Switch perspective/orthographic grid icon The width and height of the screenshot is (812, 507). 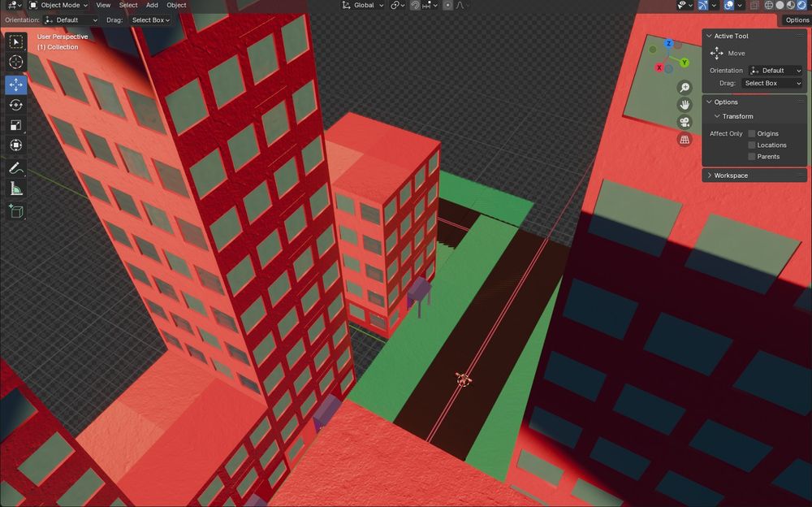(685, 140)
